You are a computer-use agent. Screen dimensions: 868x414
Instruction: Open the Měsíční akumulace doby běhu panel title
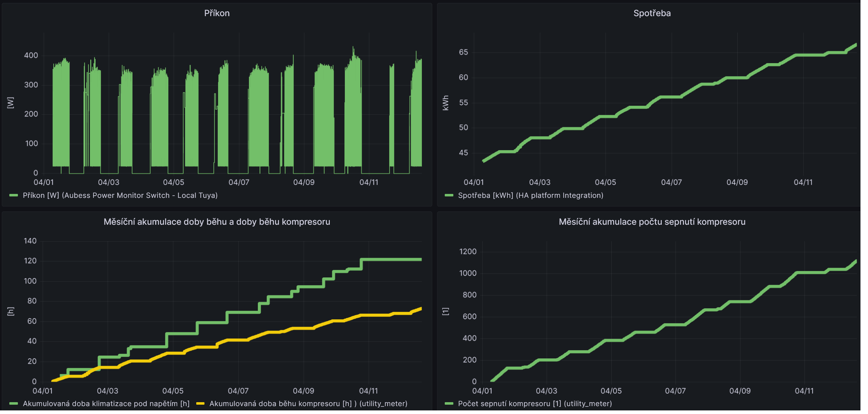click(217, 222)
